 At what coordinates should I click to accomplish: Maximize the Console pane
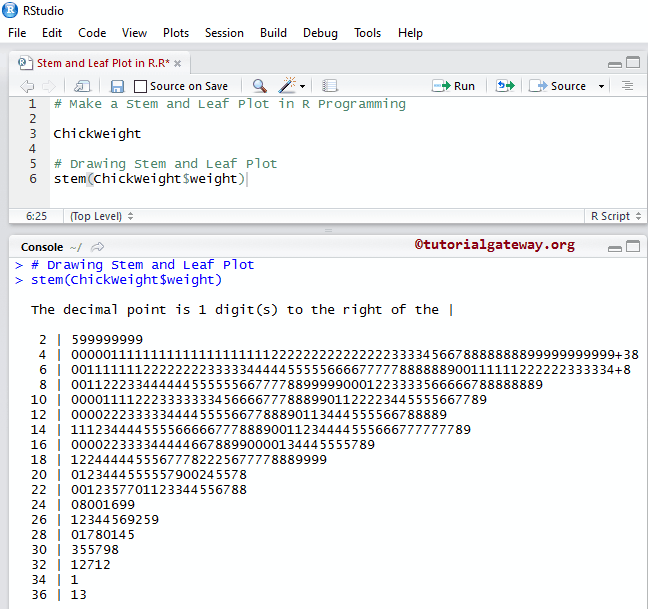[x=633, y=246]
